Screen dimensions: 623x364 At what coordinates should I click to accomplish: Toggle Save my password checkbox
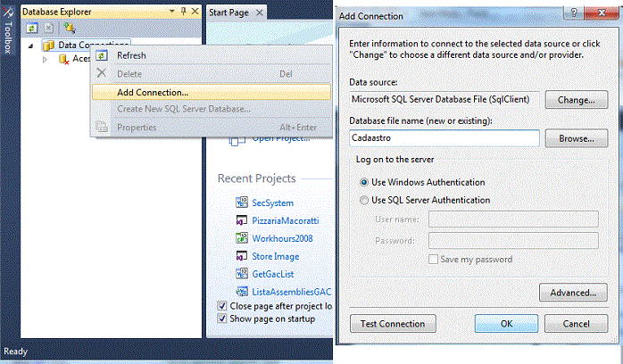coord(433,260)
